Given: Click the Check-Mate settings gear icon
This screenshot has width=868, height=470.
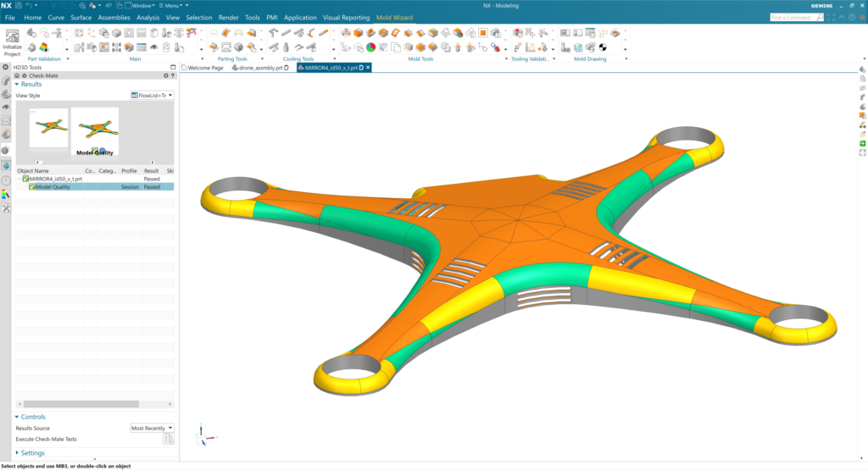Looking at the screenshot, I should 165,75.
